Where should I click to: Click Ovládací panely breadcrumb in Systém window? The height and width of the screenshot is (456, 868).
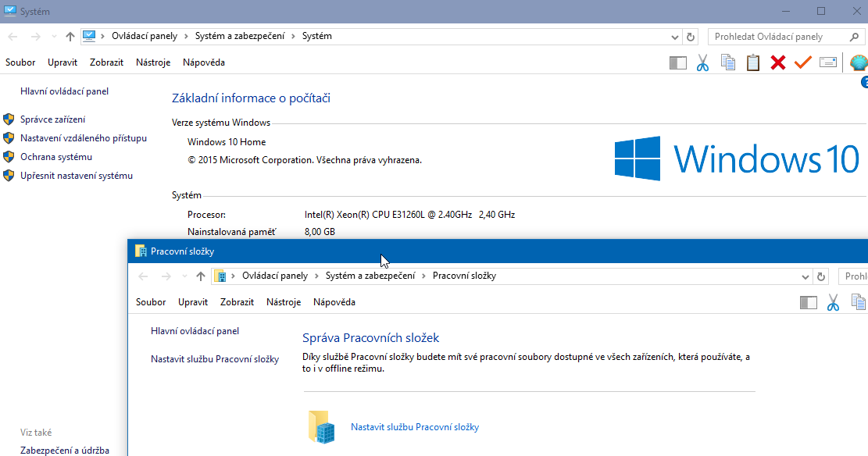(145, 36)
